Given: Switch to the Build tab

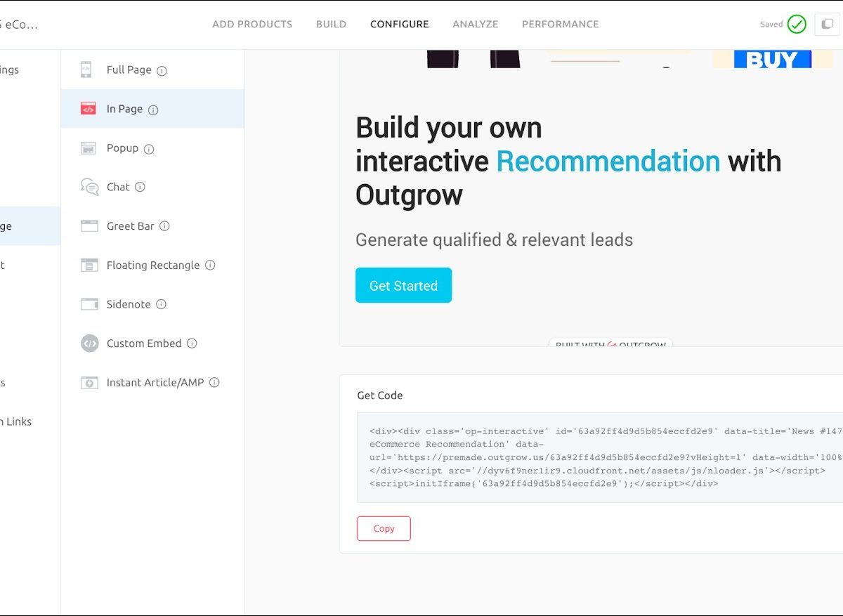Looking at the screenshot, I should click(x=331, y=25).
